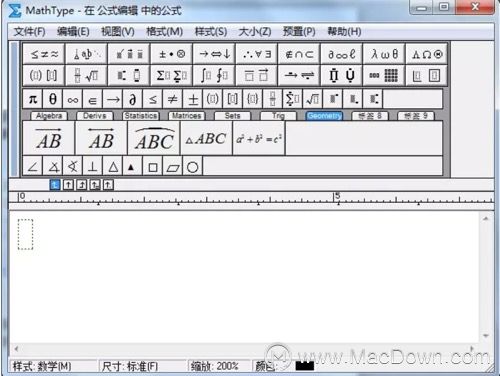The image size is (500, 376).
Task: Insert the triangle ABC expression
Action: (206, 138)
